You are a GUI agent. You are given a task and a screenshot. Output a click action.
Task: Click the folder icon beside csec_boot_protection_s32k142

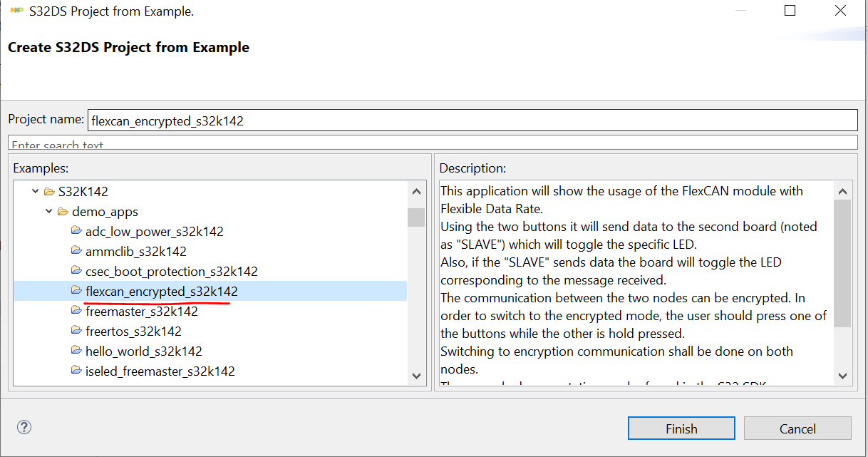point(76,271)
